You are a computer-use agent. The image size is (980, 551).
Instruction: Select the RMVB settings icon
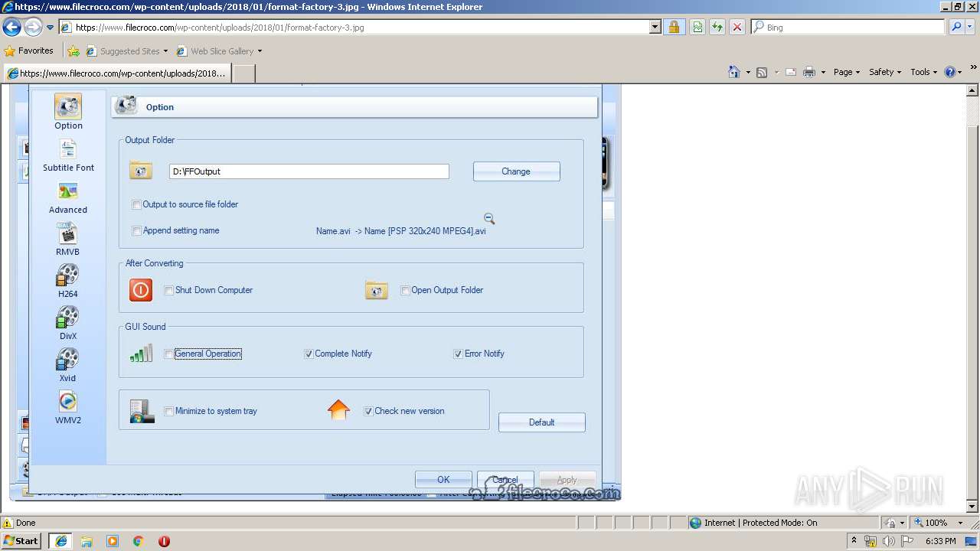coord(68,233)
